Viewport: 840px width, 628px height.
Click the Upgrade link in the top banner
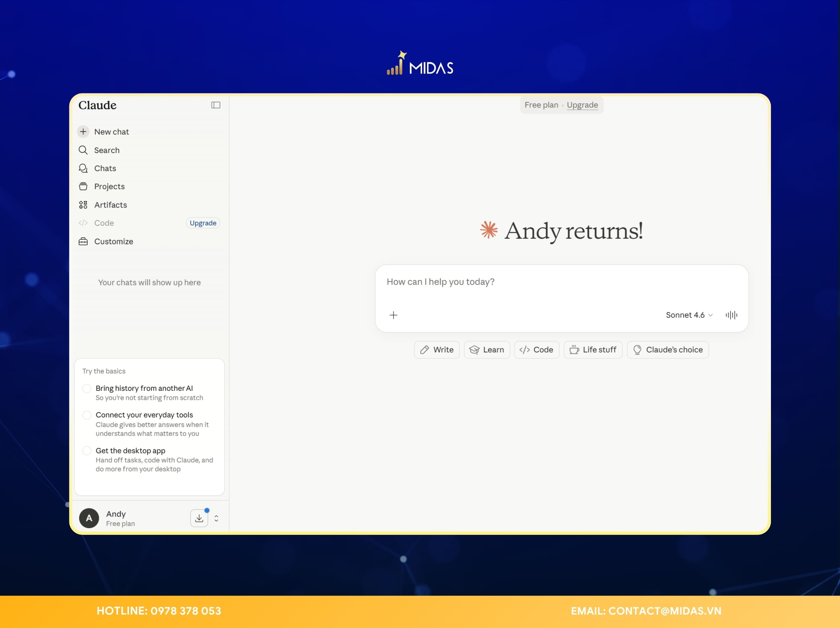582,105
